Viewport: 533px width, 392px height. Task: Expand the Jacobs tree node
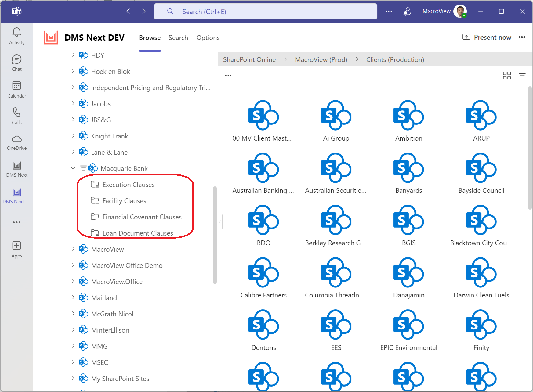point(73,103)
